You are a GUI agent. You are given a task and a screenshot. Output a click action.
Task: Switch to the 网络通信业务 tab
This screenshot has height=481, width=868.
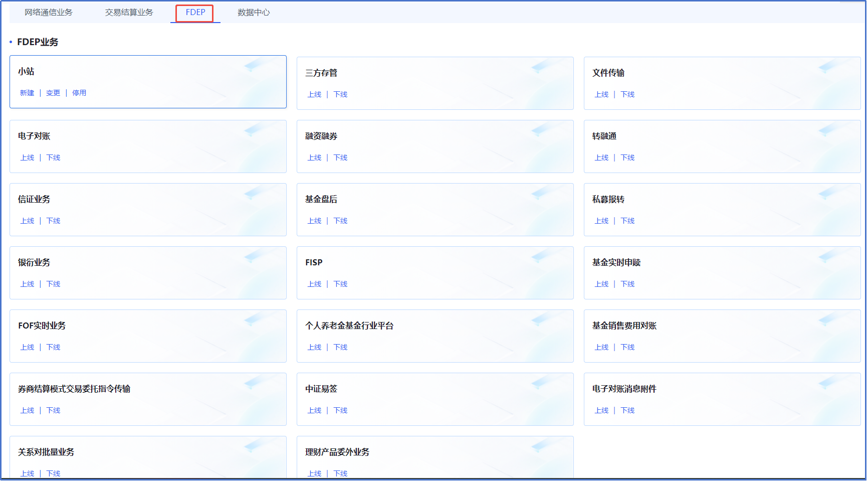click(49, 13)
